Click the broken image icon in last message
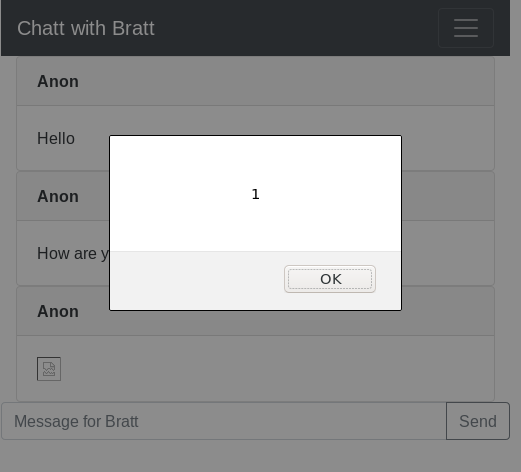This screenshot has width=521, height=472. (x=49, y=369)
